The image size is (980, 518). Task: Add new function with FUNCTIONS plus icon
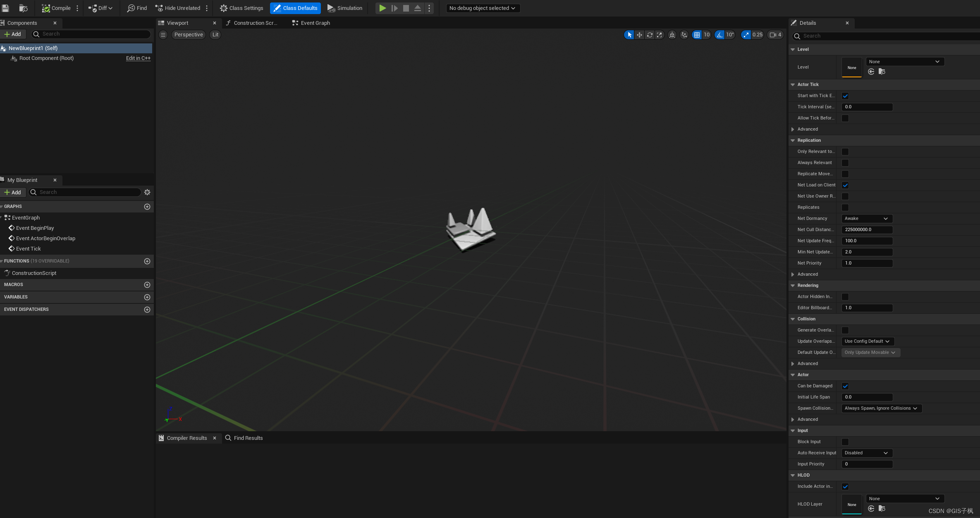[x=147, y=261]
